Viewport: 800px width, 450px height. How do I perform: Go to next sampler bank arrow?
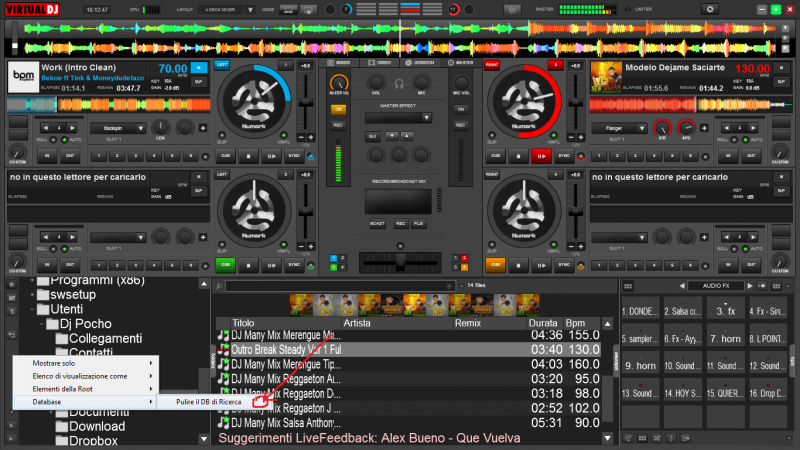point(749,286)
